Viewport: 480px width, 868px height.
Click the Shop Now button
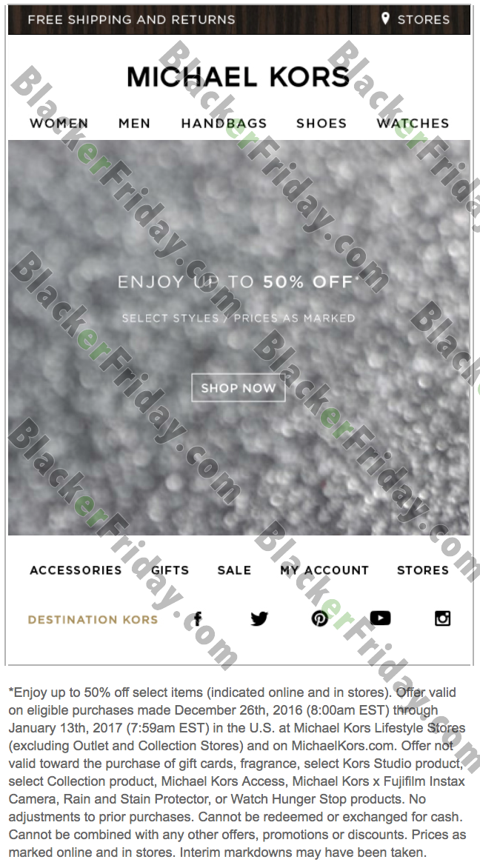pos(238,387)
